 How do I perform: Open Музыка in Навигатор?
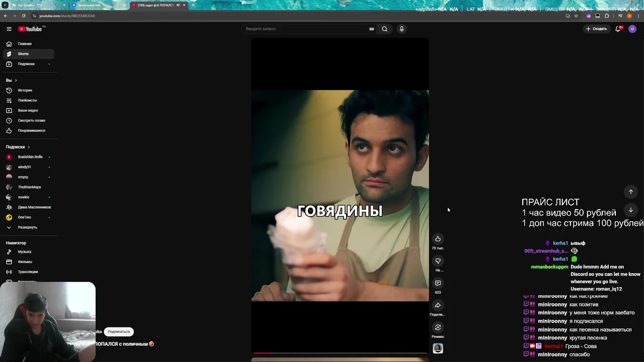click(x=29, y=252)
